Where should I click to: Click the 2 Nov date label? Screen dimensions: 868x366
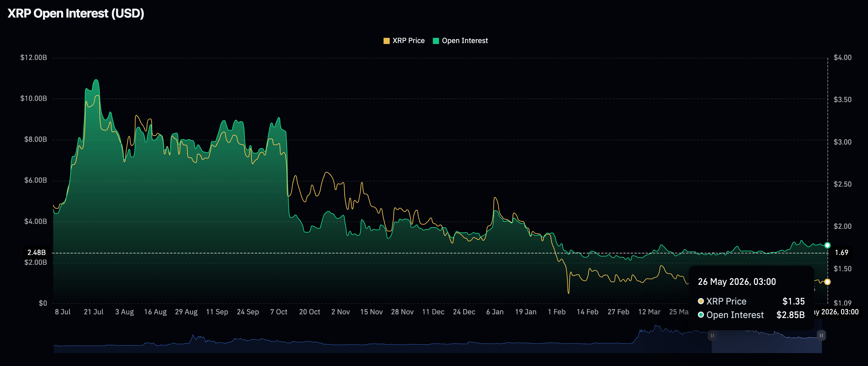(341, 312)
